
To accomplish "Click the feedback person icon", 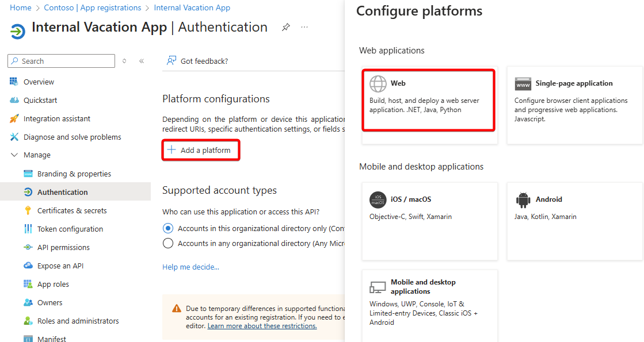I will pos(172,61).
